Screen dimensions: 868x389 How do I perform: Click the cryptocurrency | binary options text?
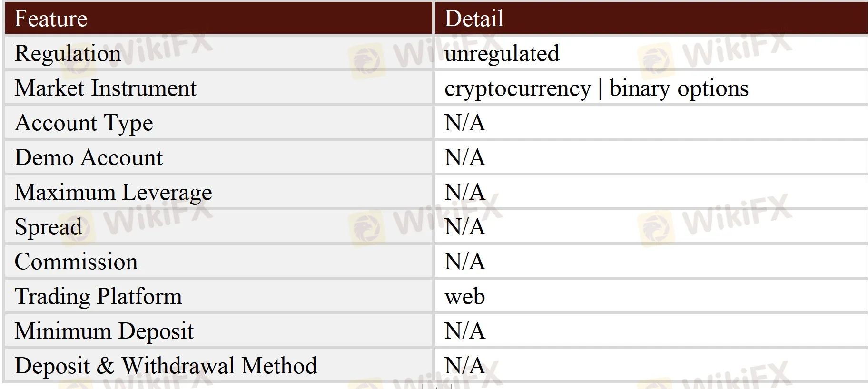(596, 88)
